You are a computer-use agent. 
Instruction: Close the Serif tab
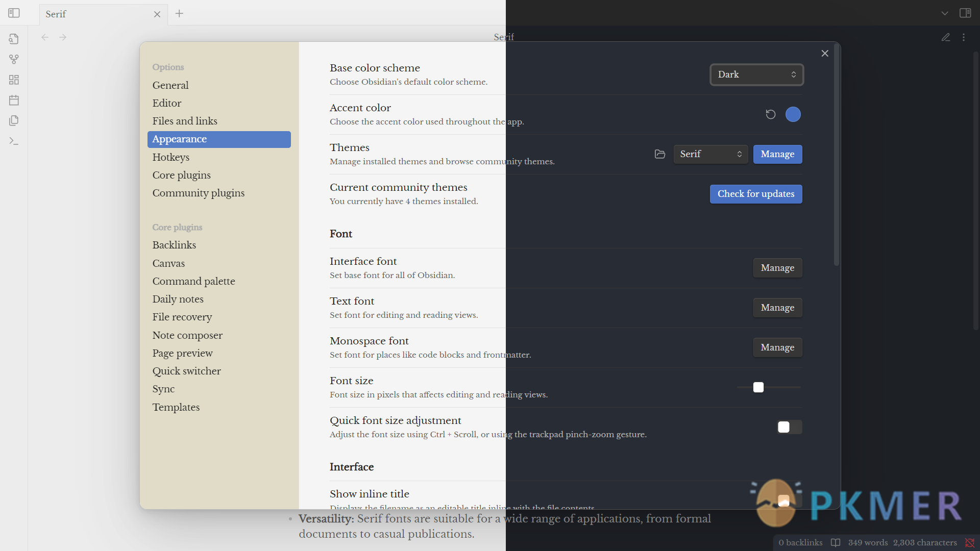pyautogui.click(x=157, y=14)
